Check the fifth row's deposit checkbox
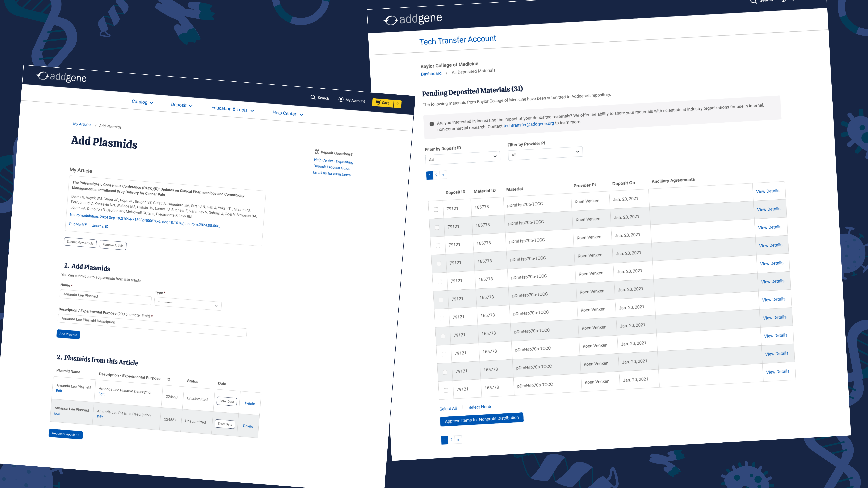 (x=440, y=282)
